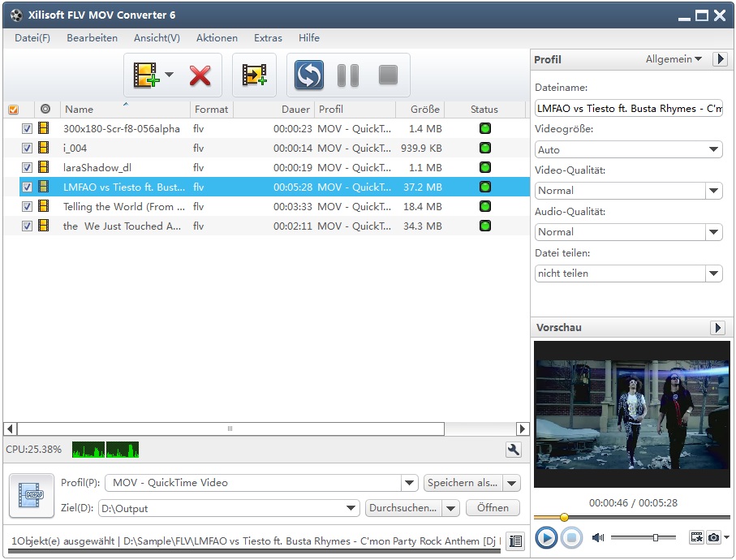Open the Durchsuchen arrow dropdown
The image size is (736, 560).
point(450,508)
